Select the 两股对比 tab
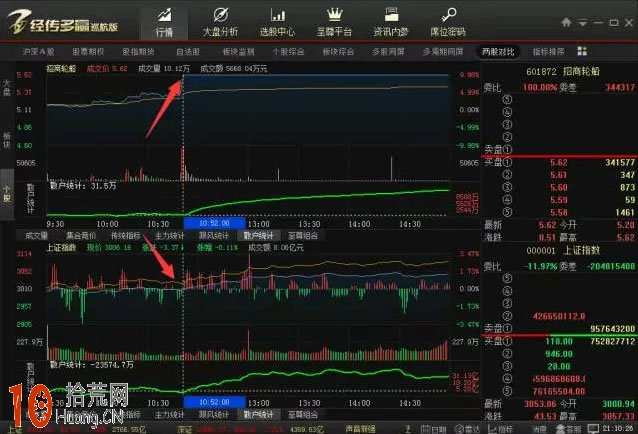The height and width of the screenshot is (434, 638). (498, 52)
